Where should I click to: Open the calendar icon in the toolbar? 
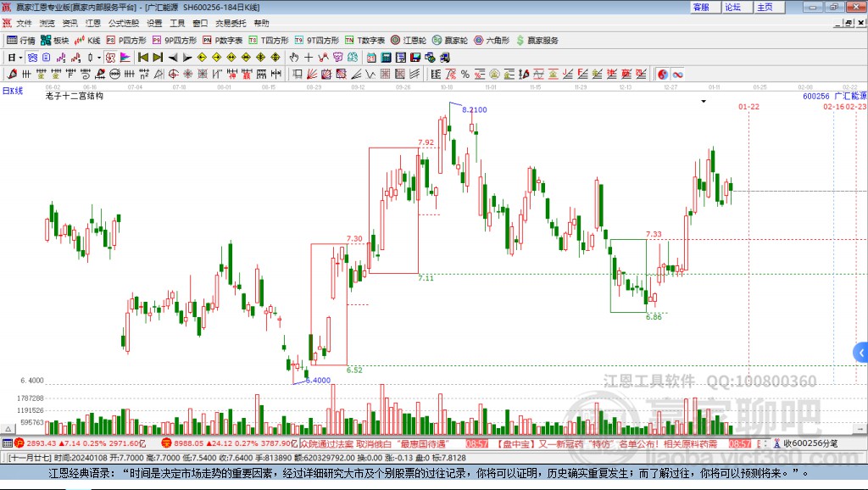[x=371, y=58]
